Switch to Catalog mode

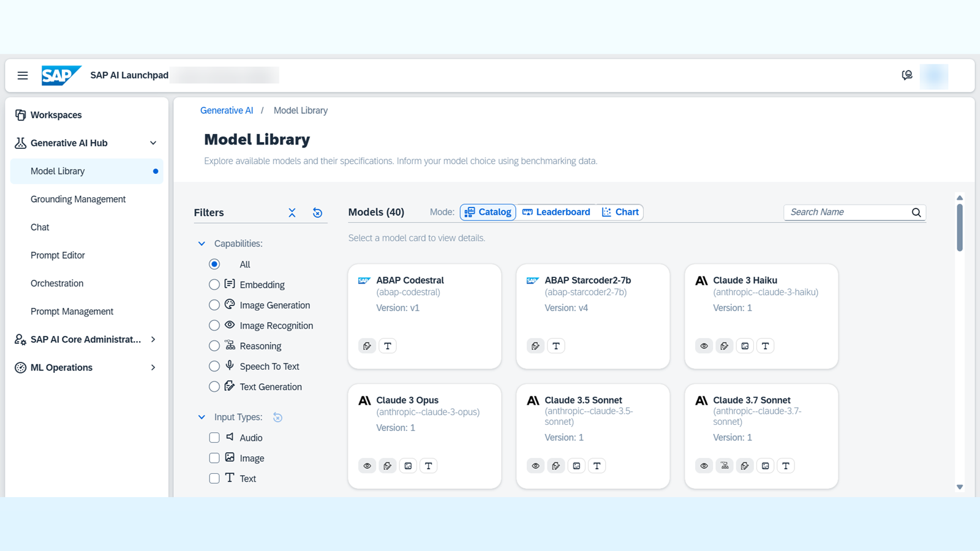(488, 212)
